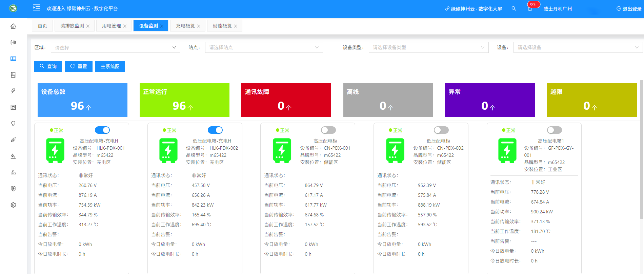This screenshot has width=644, height=274.
Task: Turn on the CN-PDX-001 device switch
Action: (328, 130)
